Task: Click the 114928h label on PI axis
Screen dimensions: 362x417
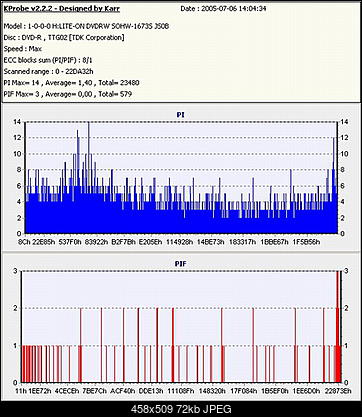Action: pos(180,242)
